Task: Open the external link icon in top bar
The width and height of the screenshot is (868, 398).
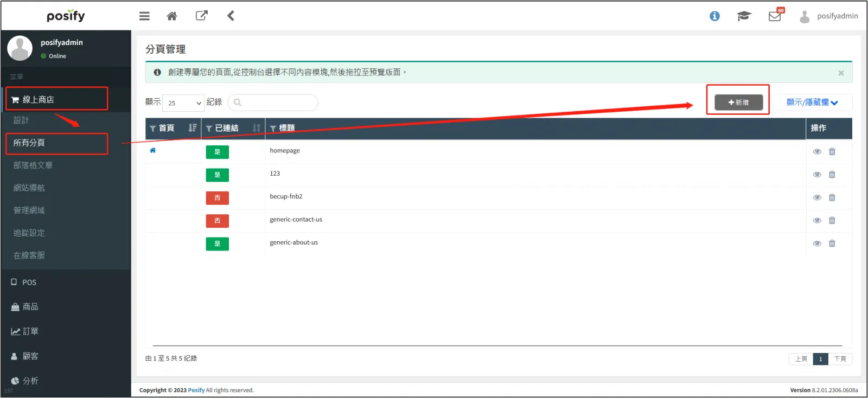Action: tap(201, 16)
